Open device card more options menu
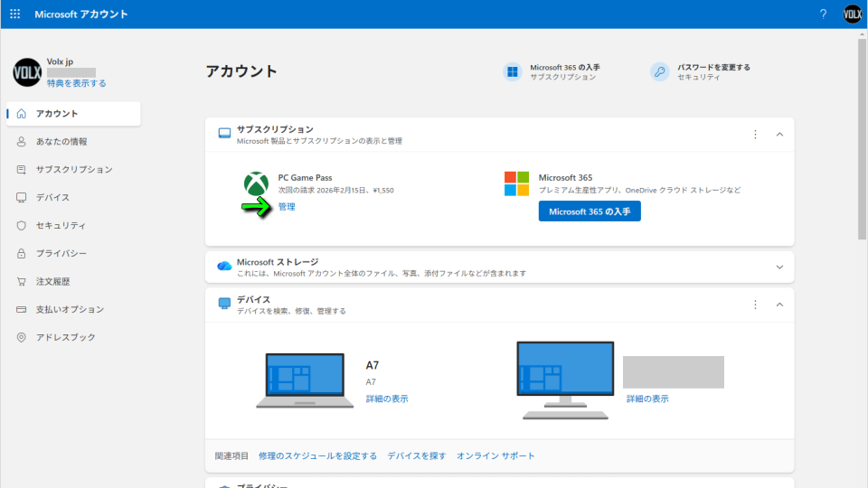This screenshot has height=488, width=868. (755, 305)
